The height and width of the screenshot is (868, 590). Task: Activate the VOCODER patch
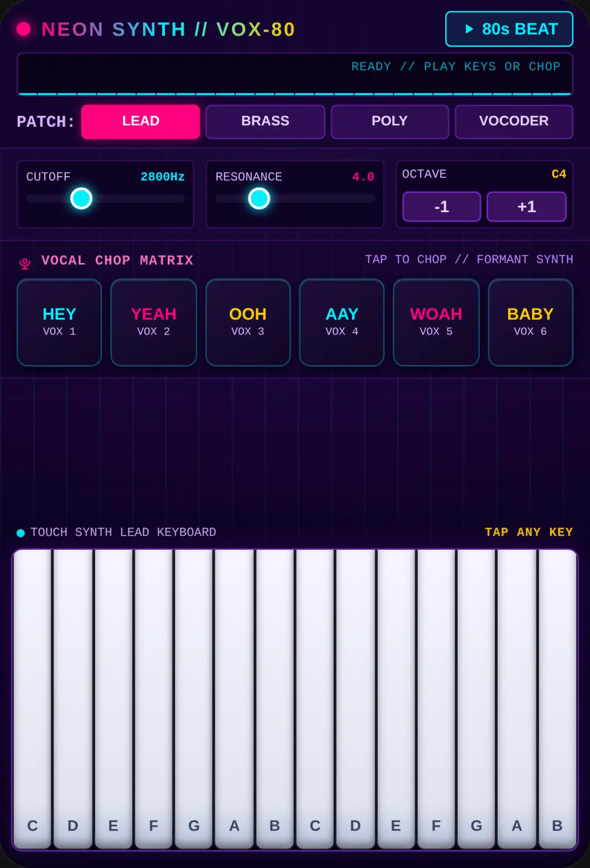point(514,121)
